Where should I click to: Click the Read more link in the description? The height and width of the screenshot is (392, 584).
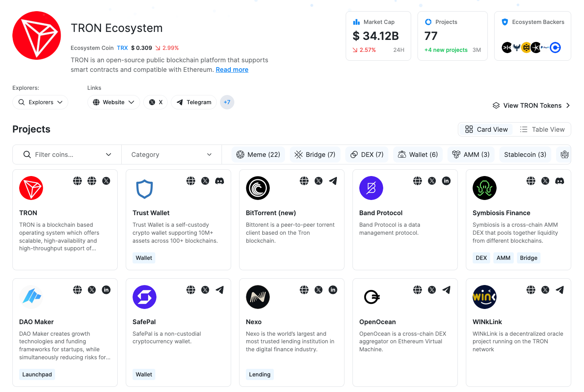[232, 69]
